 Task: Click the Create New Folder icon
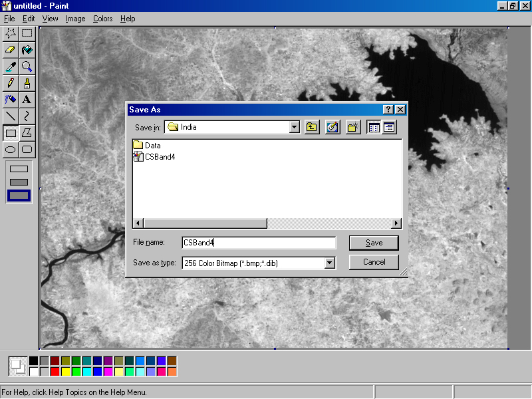point(353,127)
